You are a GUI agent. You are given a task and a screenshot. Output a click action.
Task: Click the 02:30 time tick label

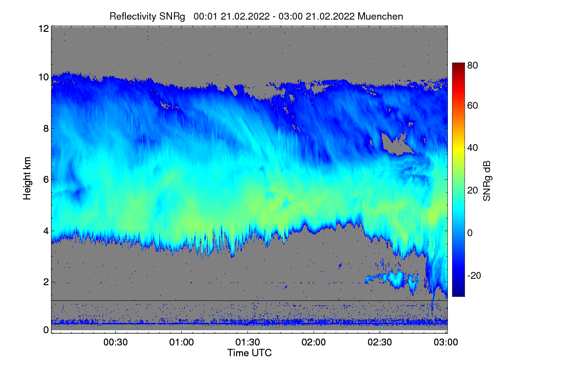[380, 343]
